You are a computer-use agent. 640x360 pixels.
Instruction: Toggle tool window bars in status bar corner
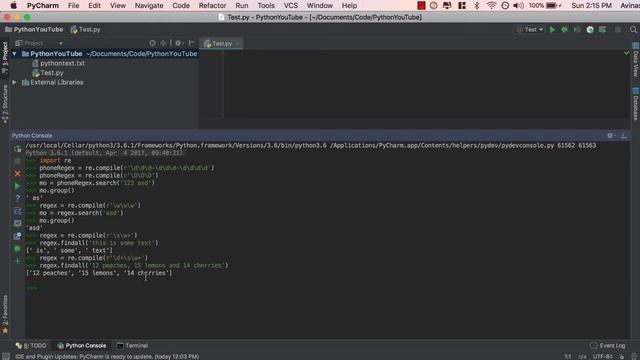[5, 356]
